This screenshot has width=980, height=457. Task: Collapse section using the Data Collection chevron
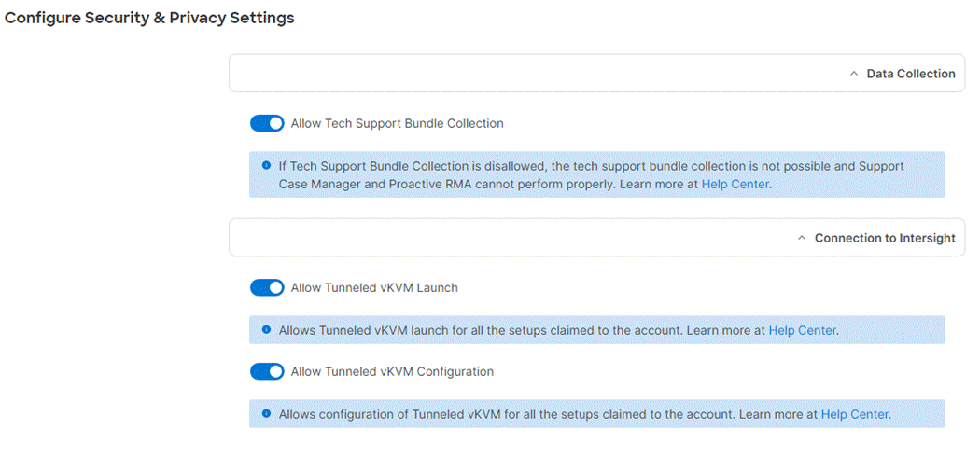point(853,74)
